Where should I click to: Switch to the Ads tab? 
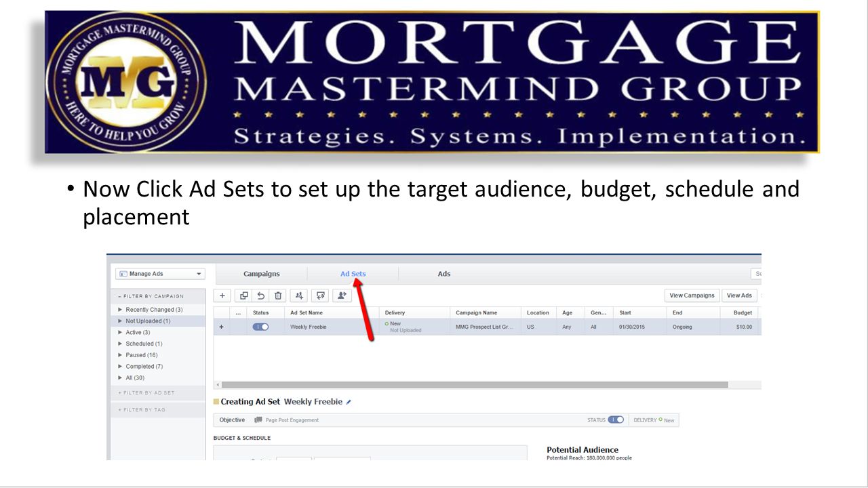pyautogui.click(x=444, y=274)
